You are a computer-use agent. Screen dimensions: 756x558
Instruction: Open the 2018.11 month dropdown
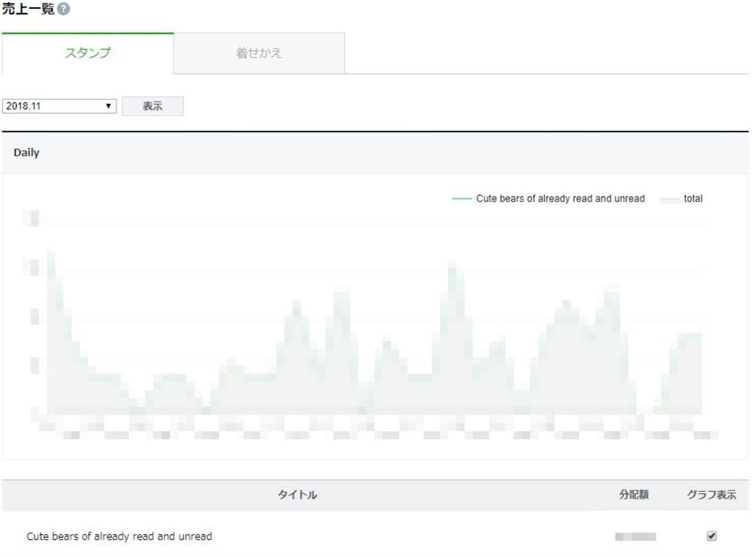tap(59, 106)
